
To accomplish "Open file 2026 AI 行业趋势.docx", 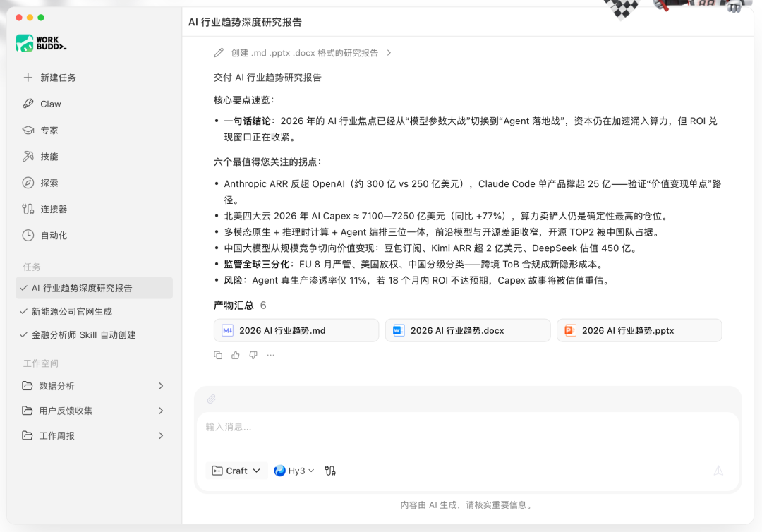I will point(468,330).
